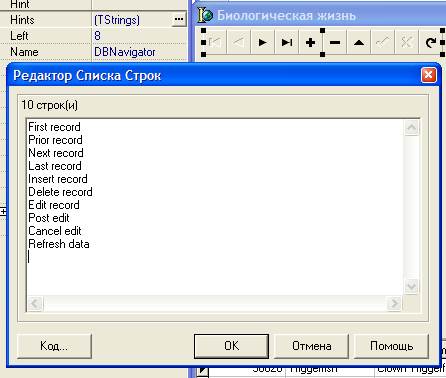Click the 'Prior record' line
The image size is (446, 378).
point(55,140)
